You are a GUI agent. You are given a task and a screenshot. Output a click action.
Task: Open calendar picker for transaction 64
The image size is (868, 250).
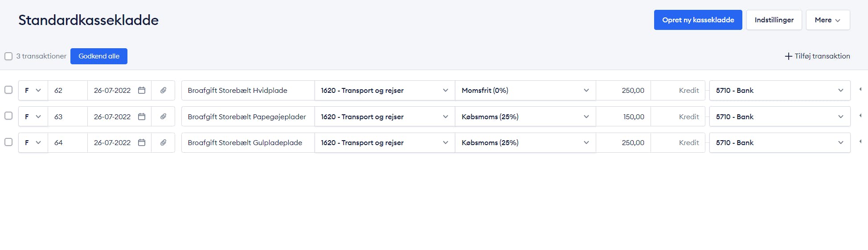[142, 142]
